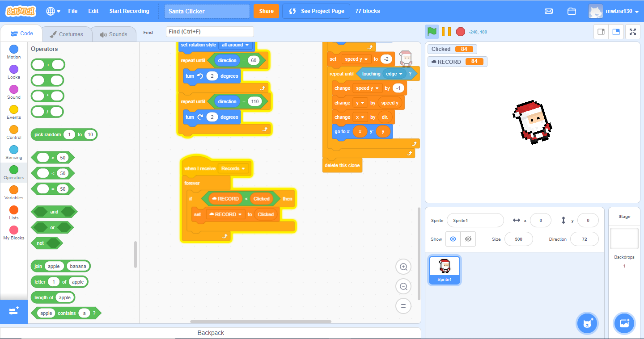Select the Looks block category
644x339 pixels.
pos(14,72)
